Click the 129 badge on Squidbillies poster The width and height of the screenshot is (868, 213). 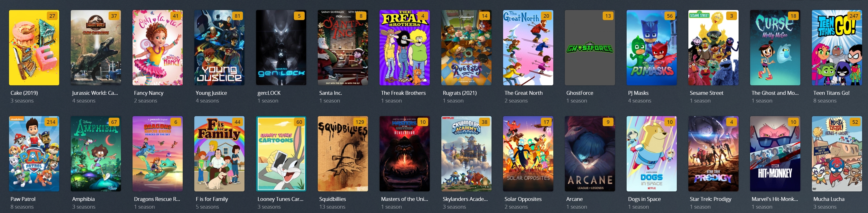pyautogui.click(x=360, y=122)
